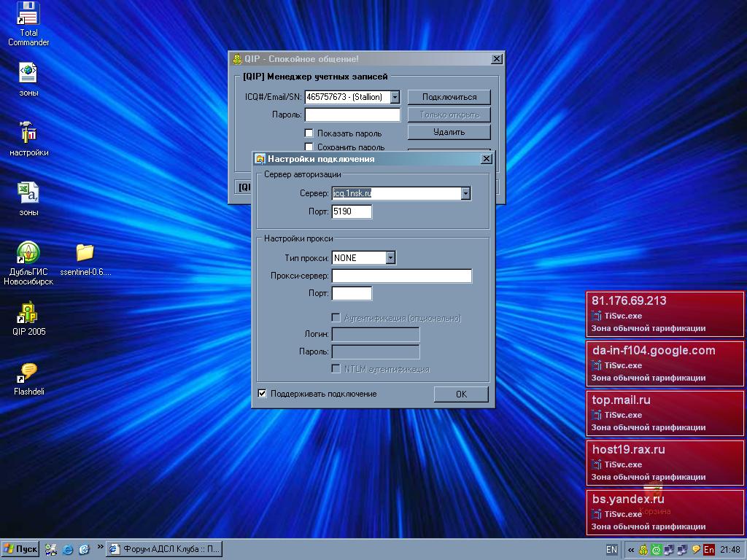Toggle the Поддерживать подключение checkbox
The height and width of the screenshot is (560, 747).
pyautogui.click(x=263, y=394)
